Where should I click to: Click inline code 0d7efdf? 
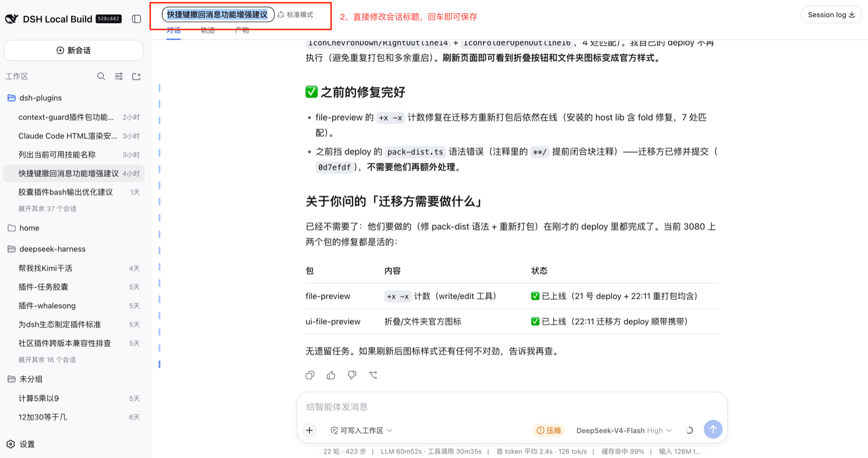tap(334, 167)
